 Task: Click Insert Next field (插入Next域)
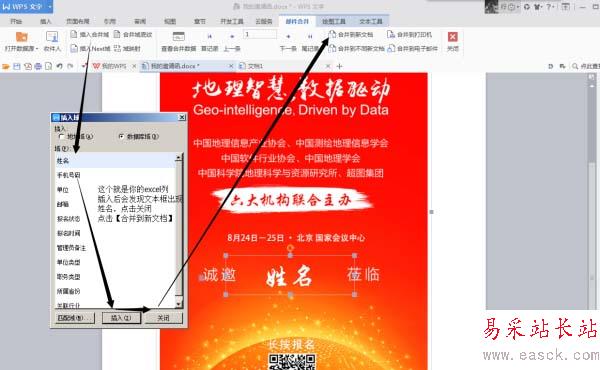91,49
